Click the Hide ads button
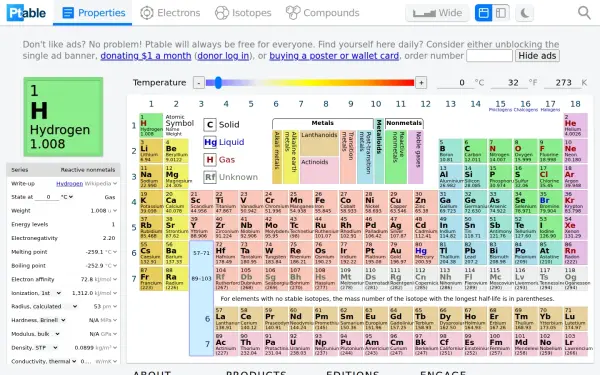 pyautogui.click(x=537, y=56)
